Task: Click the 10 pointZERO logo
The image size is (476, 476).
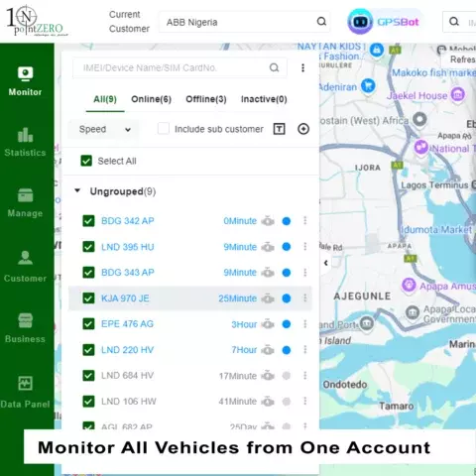Action: pos(37,21)
